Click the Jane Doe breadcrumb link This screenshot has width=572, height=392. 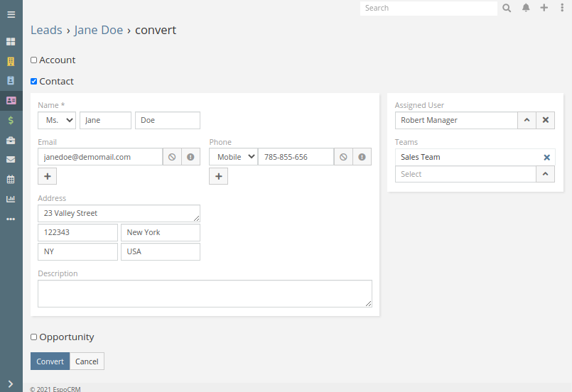coord(99,30)
